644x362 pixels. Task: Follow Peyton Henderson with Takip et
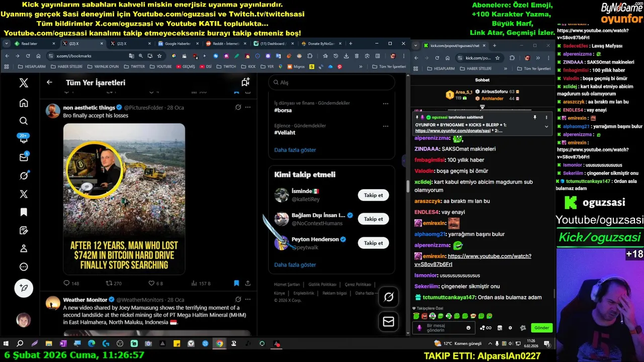coord(373,243)
